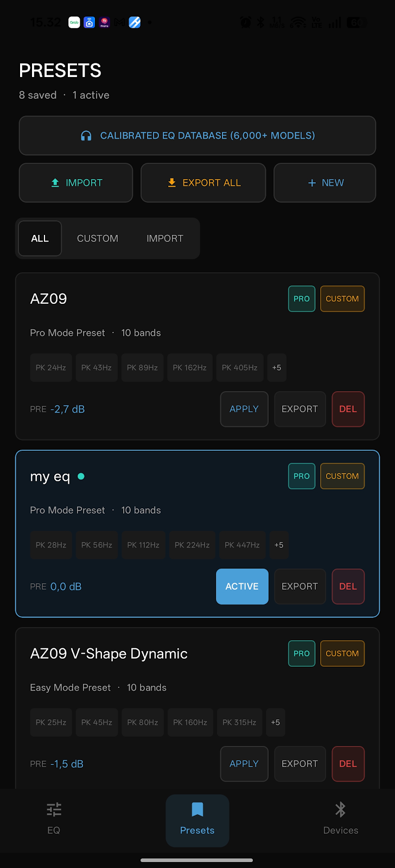Tap the teal active dot beside my eq
Screen dimensions: 395x868
(x=81, y=476)
